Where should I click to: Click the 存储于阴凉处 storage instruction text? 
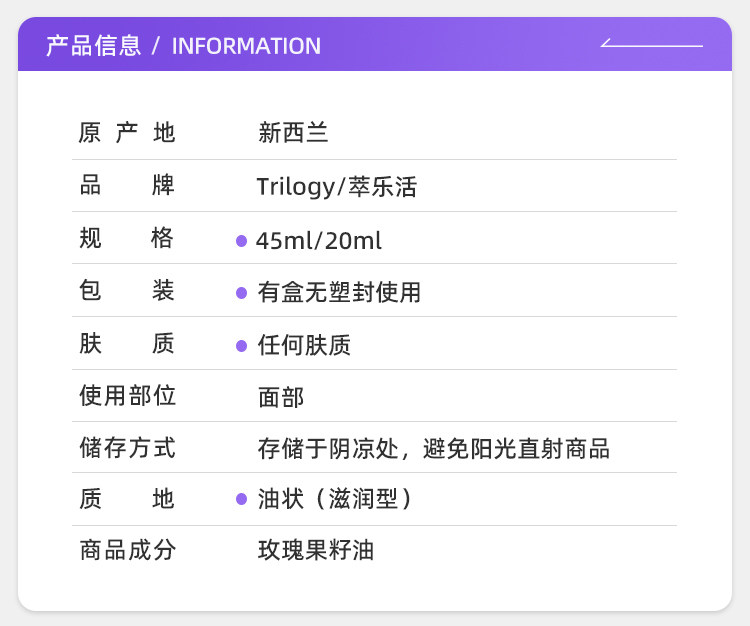click(x=433, y=449)
